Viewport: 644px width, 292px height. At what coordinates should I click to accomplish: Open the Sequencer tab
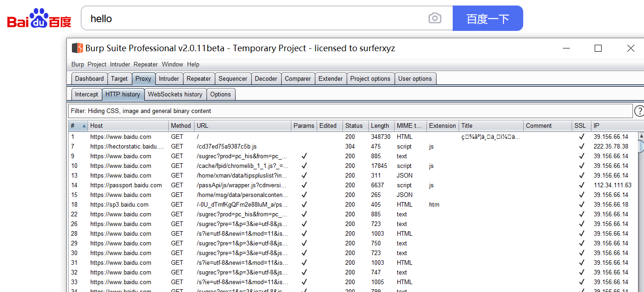[x=233, y=79]
